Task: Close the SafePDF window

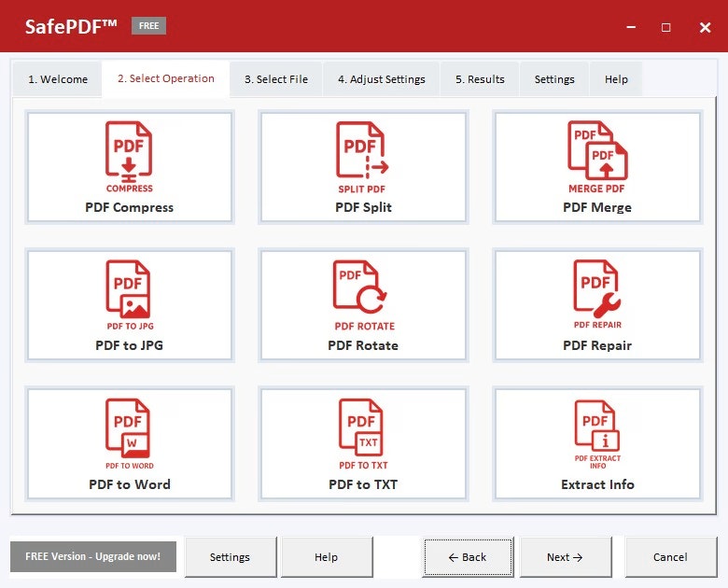Action: 705,27
